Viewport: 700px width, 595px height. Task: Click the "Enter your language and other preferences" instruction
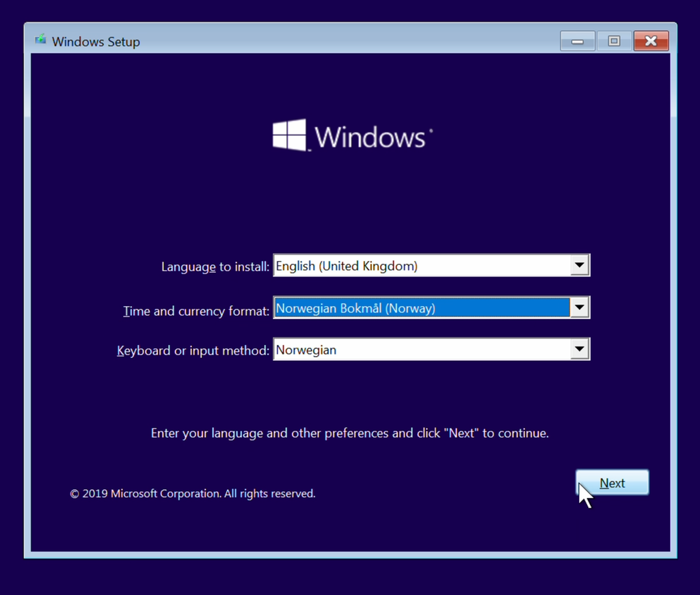point(350,433)
